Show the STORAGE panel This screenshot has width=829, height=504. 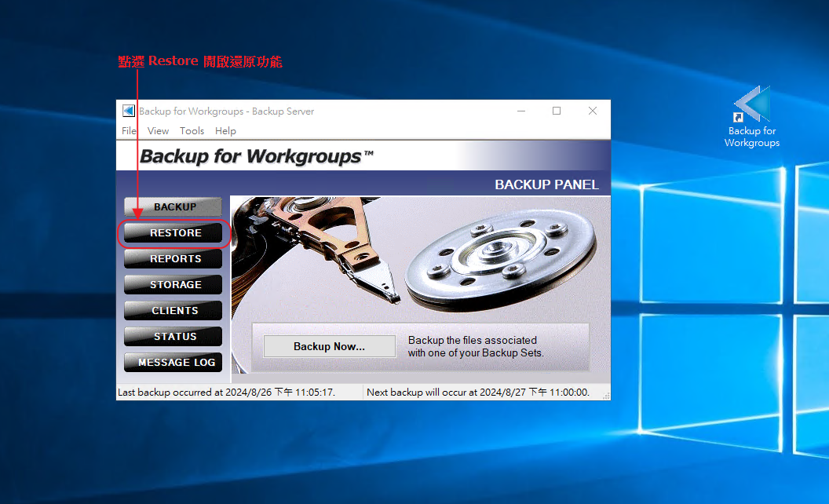pos(173,284)
